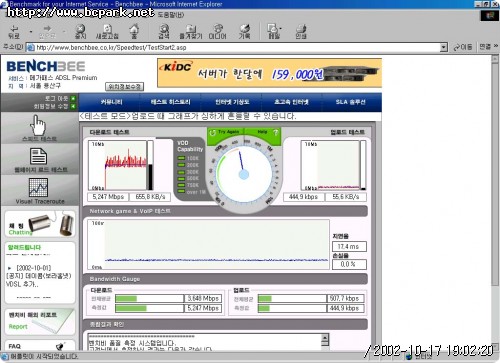The image size is (500, 363).
Task: Click the '5,247 Mbps' download result value
Action: (108, 197)
